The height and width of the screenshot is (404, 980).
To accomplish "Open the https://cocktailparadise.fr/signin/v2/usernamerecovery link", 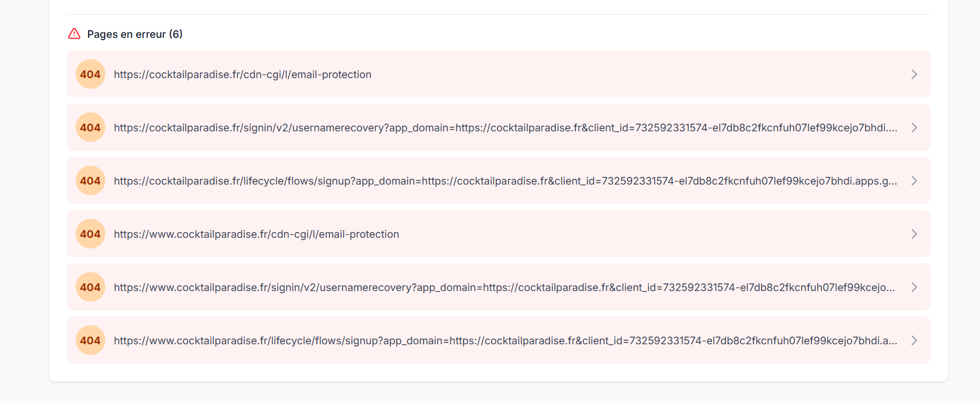I will 506,128.
